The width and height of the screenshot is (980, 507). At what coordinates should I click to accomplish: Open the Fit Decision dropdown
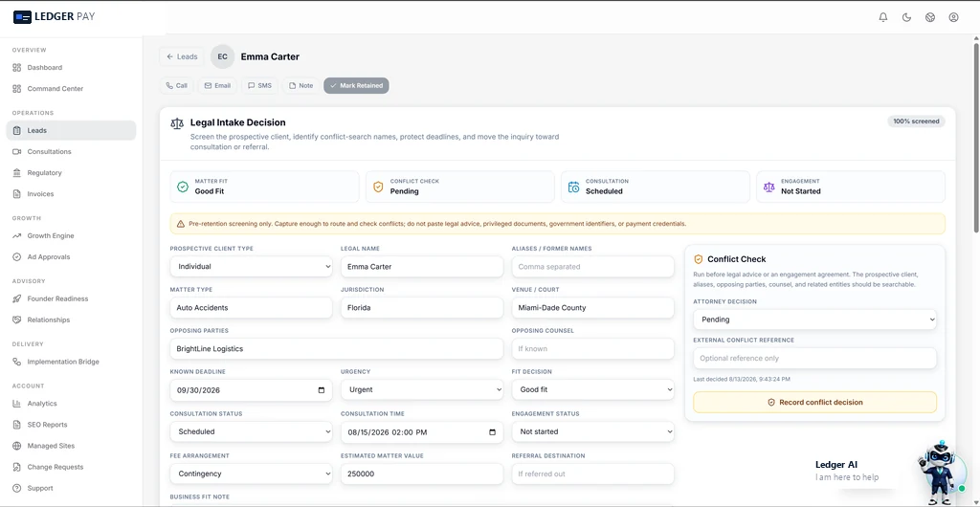click(x=592, y=389)
